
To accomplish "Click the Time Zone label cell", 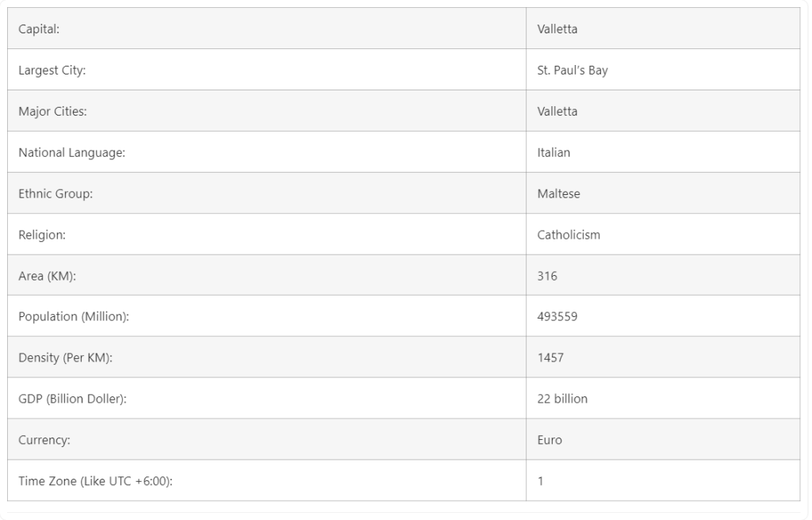I will (x=95, y=481).
